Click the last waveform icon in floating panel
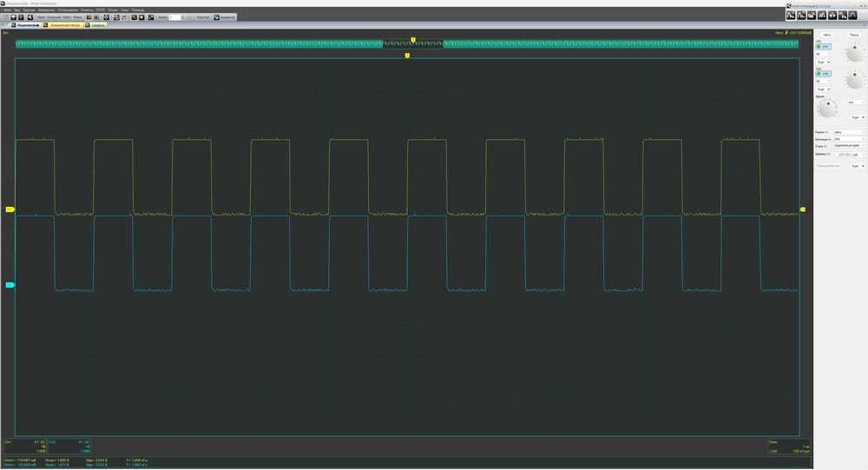This screenshot has height=470, width=868. [852, 15]
